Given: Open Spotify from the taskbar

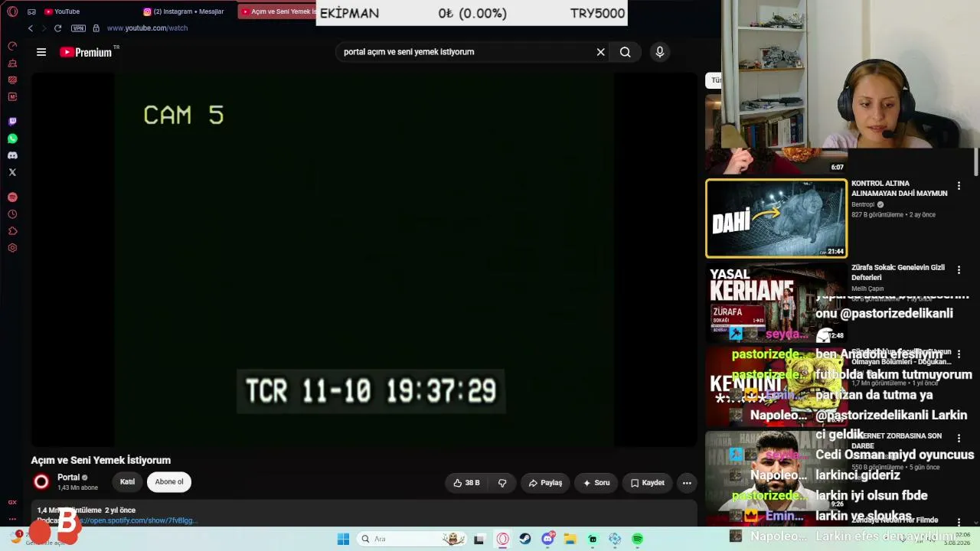Looking at the screenshot, I should coord(638,540).
